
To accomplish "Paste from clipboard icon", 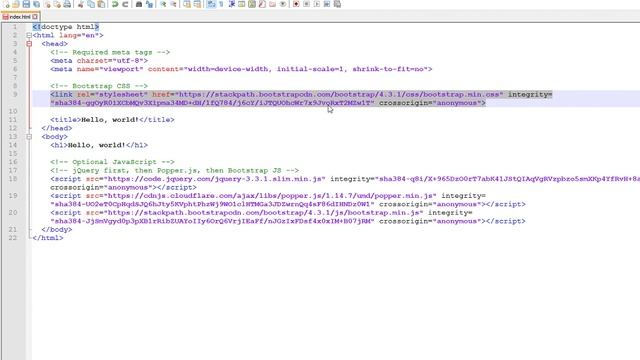I will pyautogui.click(x=101, y=4).
